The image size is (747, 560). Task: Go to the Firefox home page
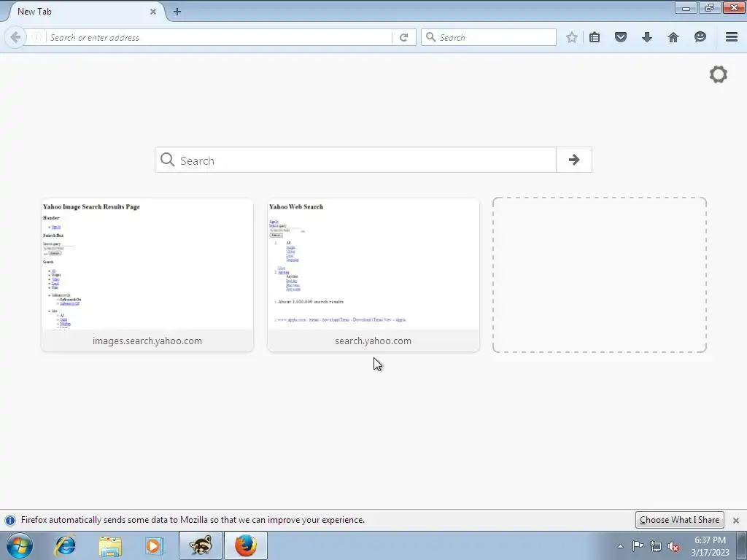[673, 37]
